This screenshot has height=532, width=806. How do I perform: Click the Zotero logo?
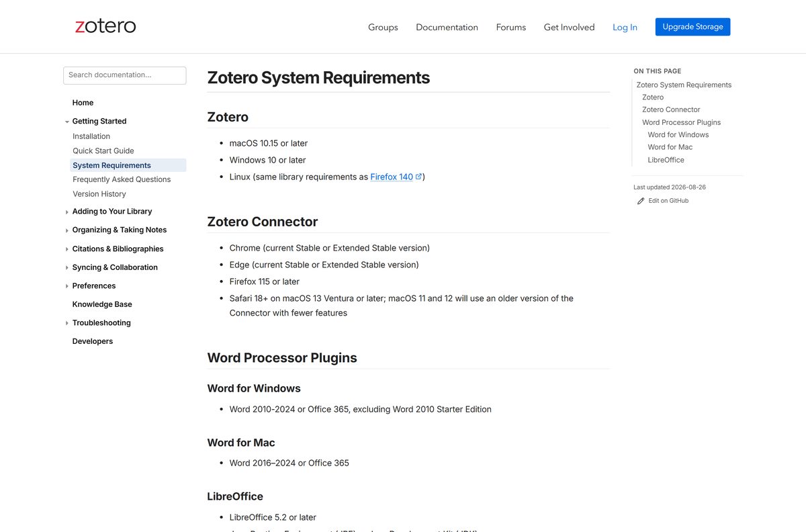coord(105,26)
